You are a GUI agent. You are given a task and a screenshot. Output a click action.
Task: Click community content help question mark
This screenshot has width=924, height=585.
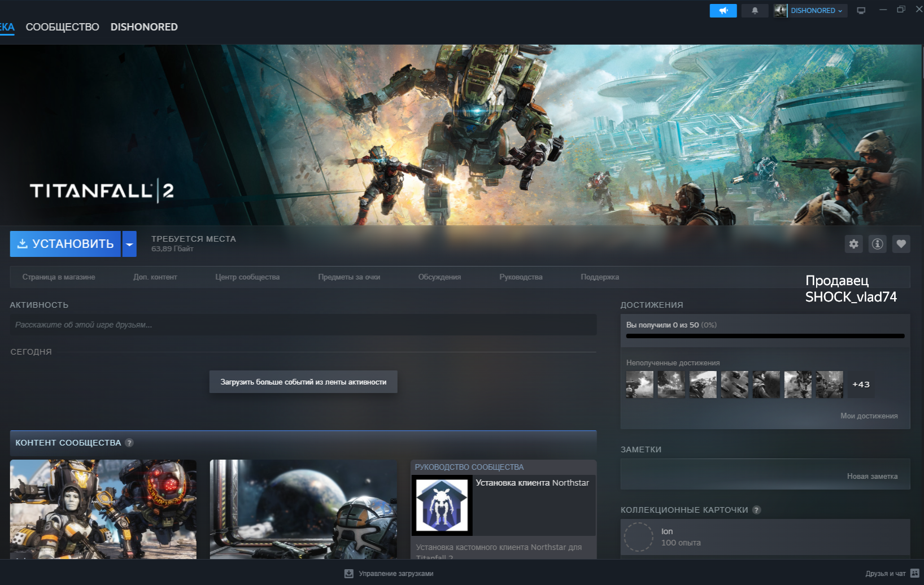click(129, 443)
